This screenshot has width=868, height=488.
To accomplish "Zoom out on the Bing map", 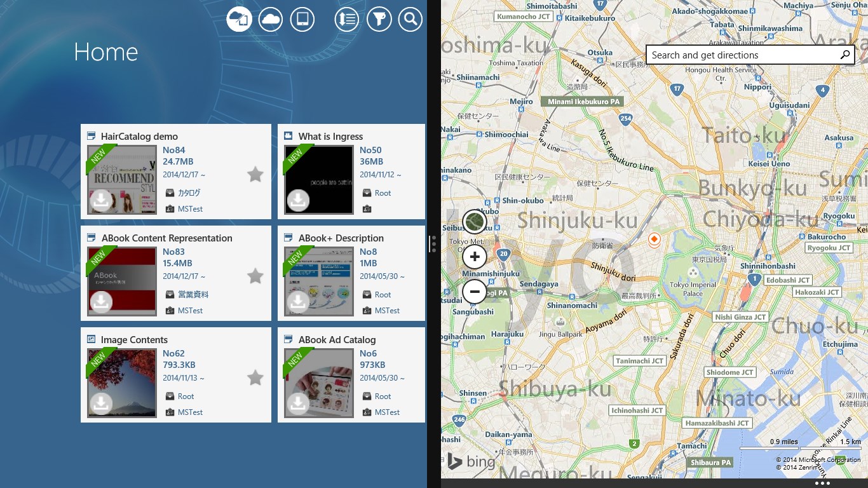I will [x=475, y=292].
